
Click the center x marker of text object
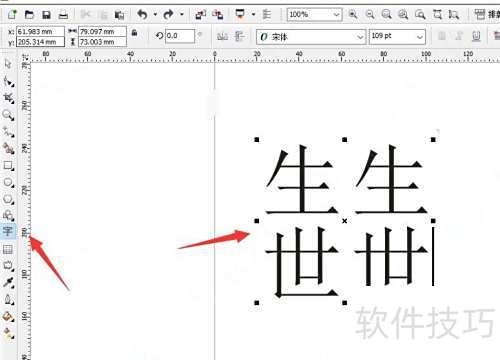(x=345, y=221)
